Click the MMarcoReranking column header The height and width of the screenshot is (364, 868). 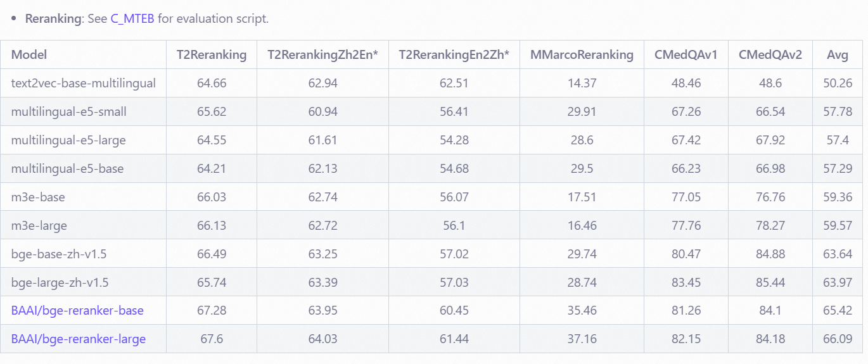[582, 54]
